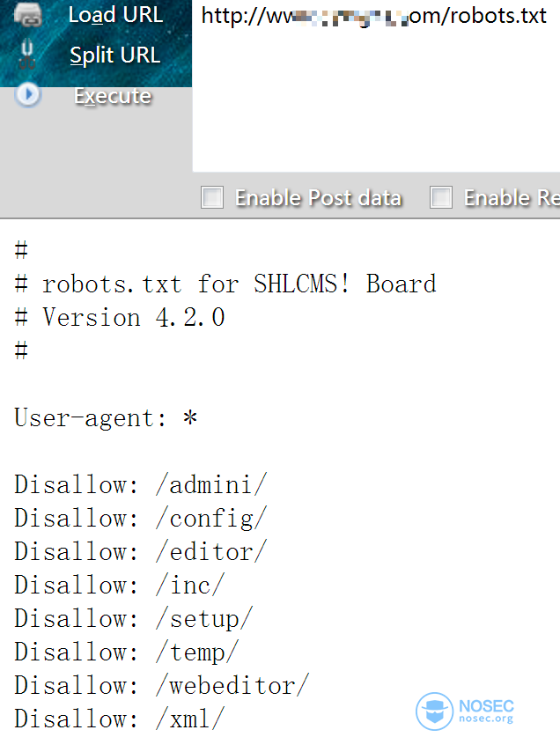Click the Disallow /xml/ line
Viewport: 560px width, 752px height.
tap(120, 719)
